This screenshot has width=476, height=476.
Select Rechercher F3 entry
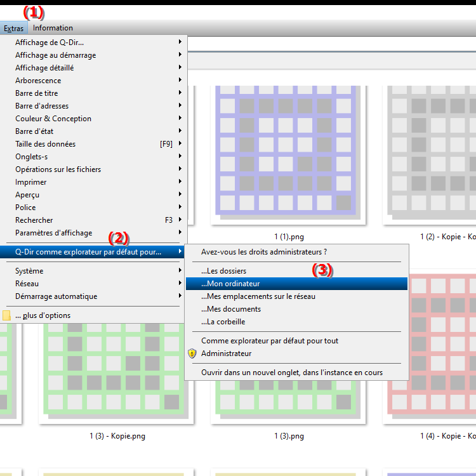point(93,220)
